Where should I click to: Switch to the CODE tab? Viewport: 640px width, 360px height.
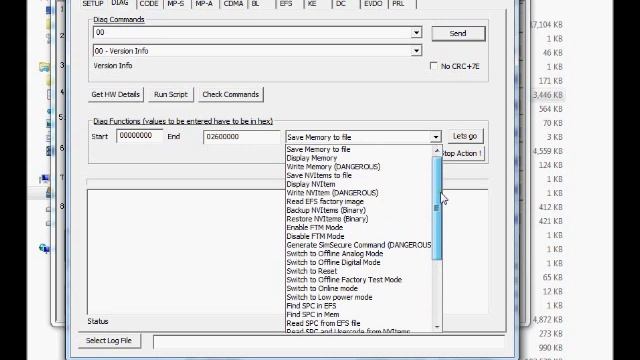[x=149, y=4]
